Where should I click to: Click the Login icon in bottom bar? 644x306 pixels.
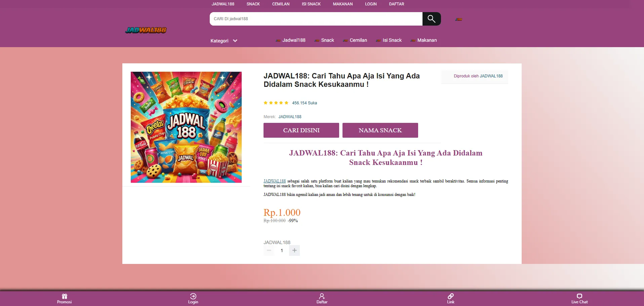(193, 296)
